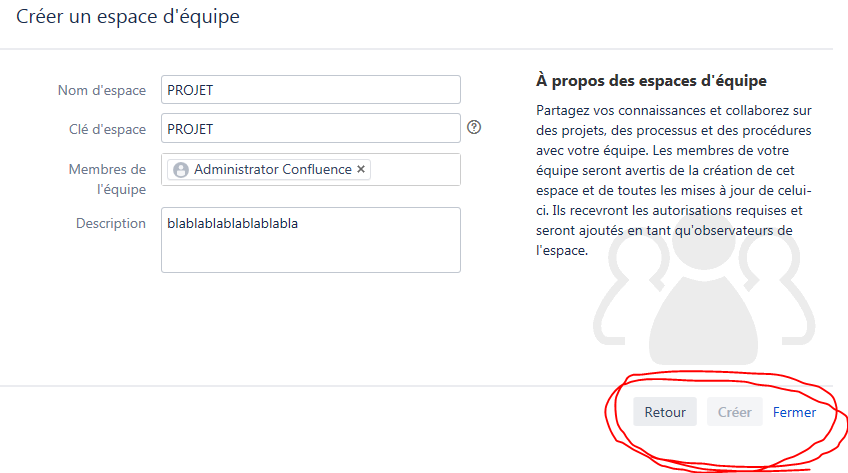Focus the Description text area
Screen dimensions: 848x473
pyautogui.click(x=310, y=240)
